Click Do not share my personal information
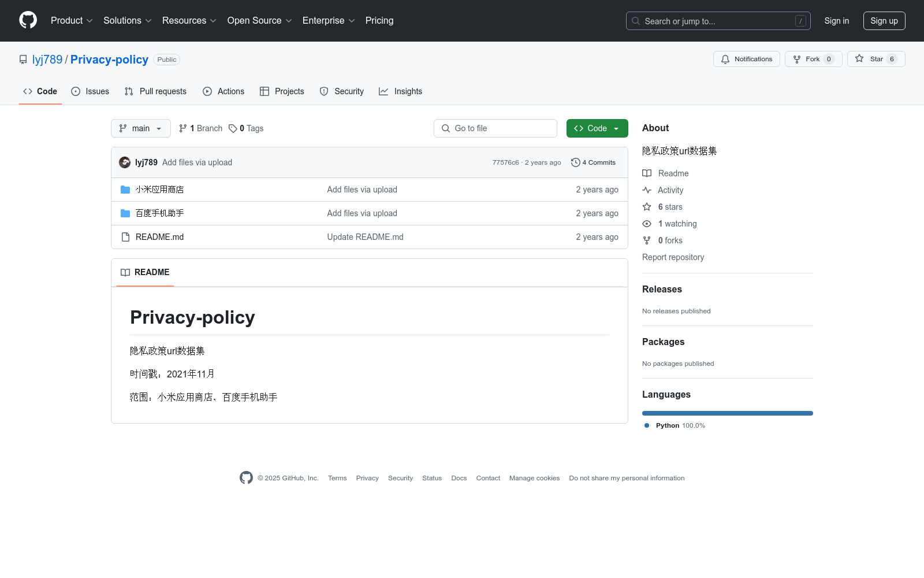 click(x=627, y=478)
